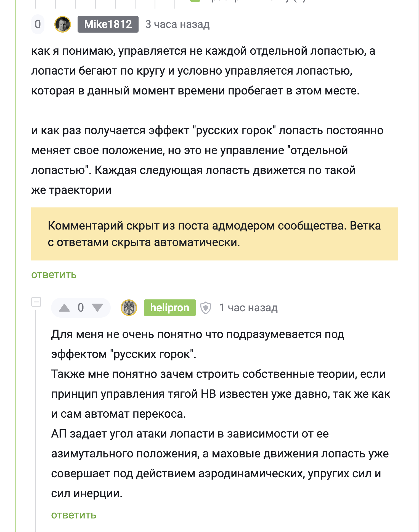Collapse the helipron reply thread
419x532 pixels.
pyautogui.click(x=36, y=302)
